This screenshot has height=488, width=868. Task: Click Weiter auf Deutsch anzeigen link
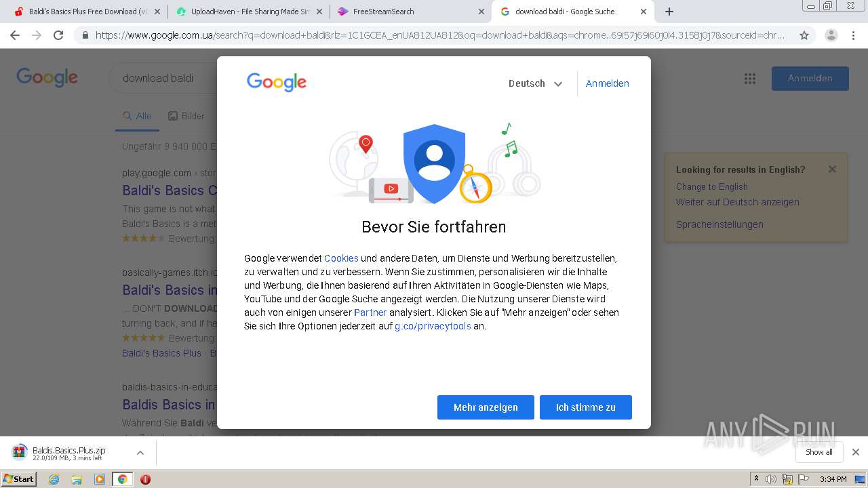pyautogui.click(x=738, y=202)
